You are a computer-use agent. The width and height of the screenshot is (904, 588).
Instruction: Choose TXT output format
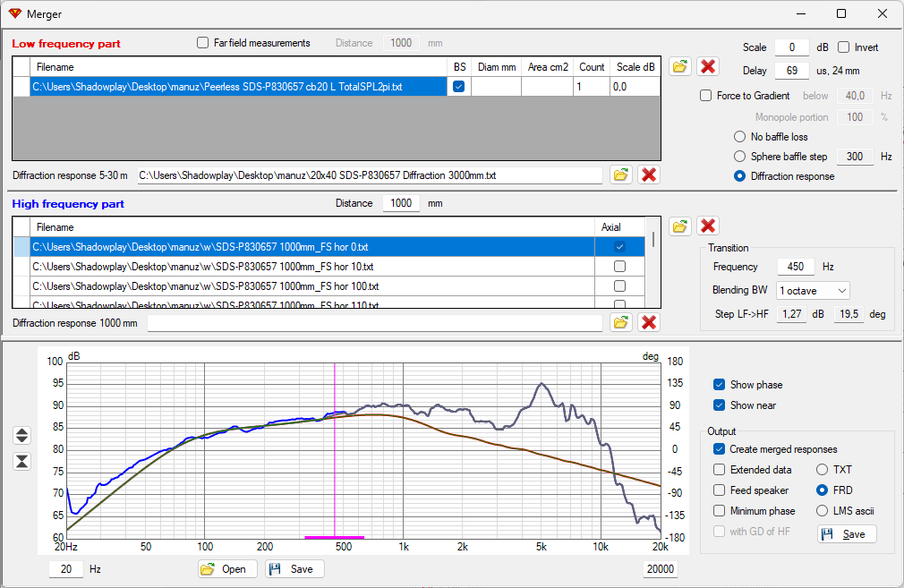823,470
